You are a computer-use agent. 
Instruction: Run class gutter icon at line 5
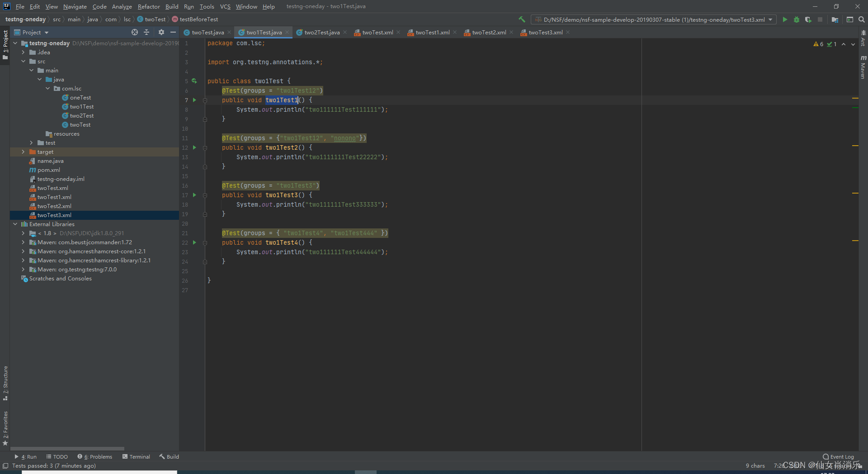pos(194,81)
